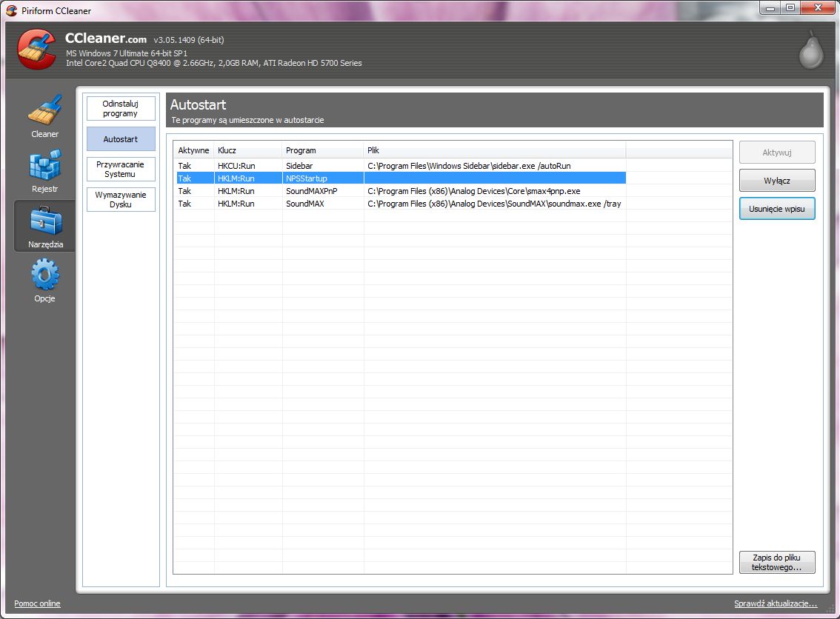Open the Rejestr registry cubes icon
Viewport: 840px width, 619px height.
click(45, 164)
